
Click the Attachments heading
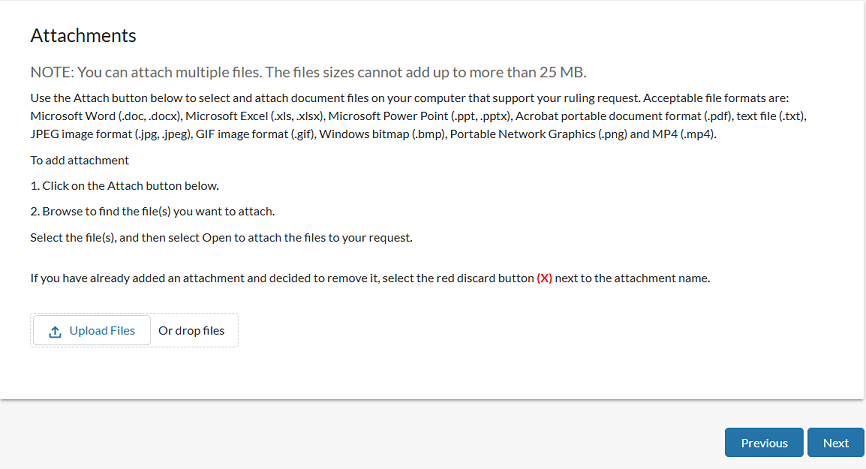point(83,36)
